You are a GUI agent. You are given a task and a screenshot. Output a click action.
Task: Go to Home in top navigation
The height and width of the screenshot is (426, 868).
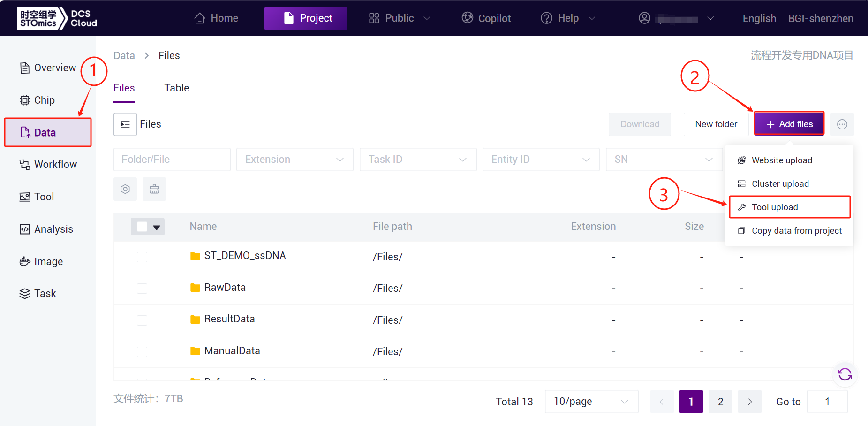216,18
